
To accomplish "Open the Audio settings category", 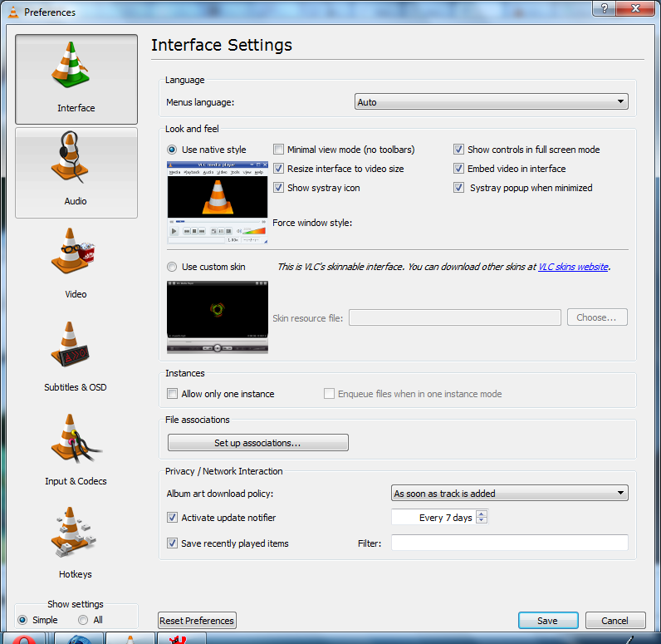I will [x=76, y=173].
